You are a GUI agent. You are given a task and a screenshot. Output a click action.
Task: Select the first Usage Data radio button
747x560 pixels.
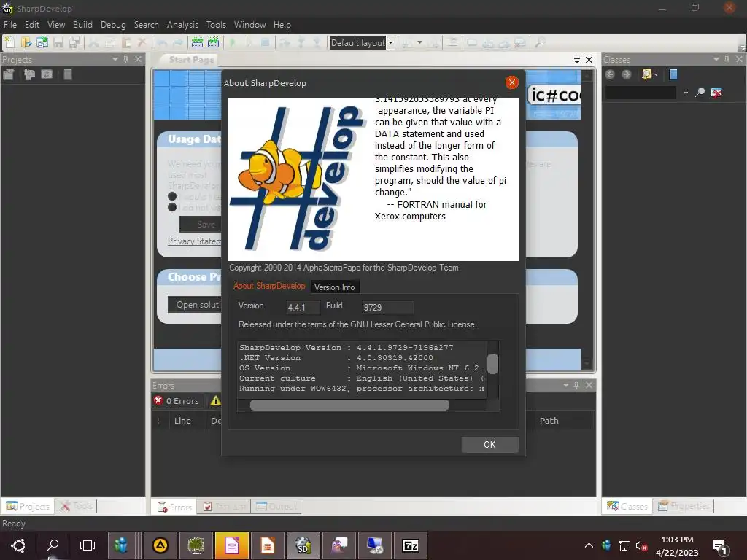tap(172, 196)
